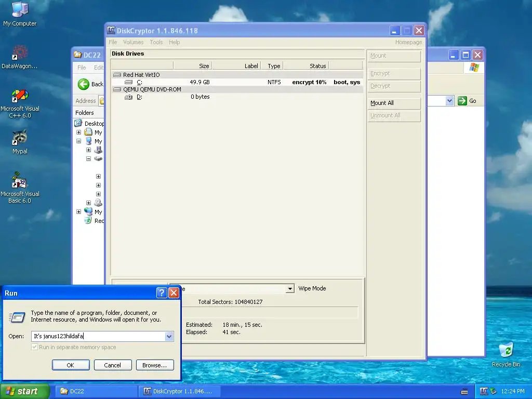
Task: Click the Back arrow in DC22 window
Action: point(84,84)
